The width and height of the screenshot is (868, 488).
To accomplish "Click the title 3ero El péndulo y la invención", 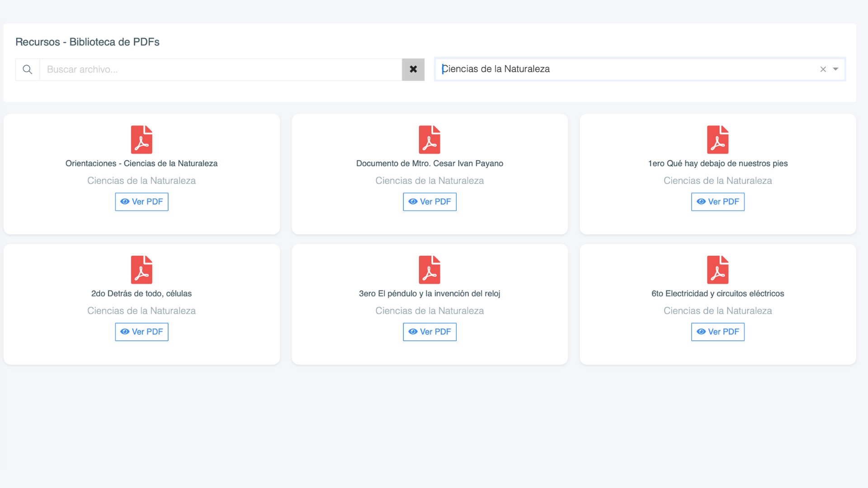I will (x=429, y=294).
